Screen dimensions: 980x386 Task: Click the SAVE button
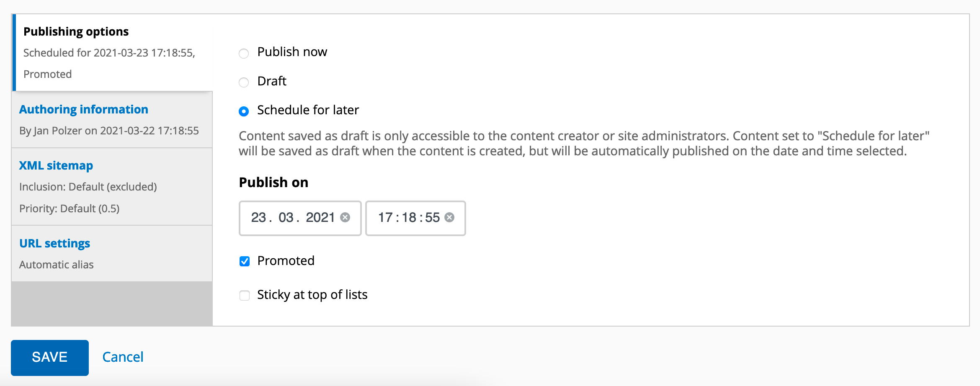point(49,357)
